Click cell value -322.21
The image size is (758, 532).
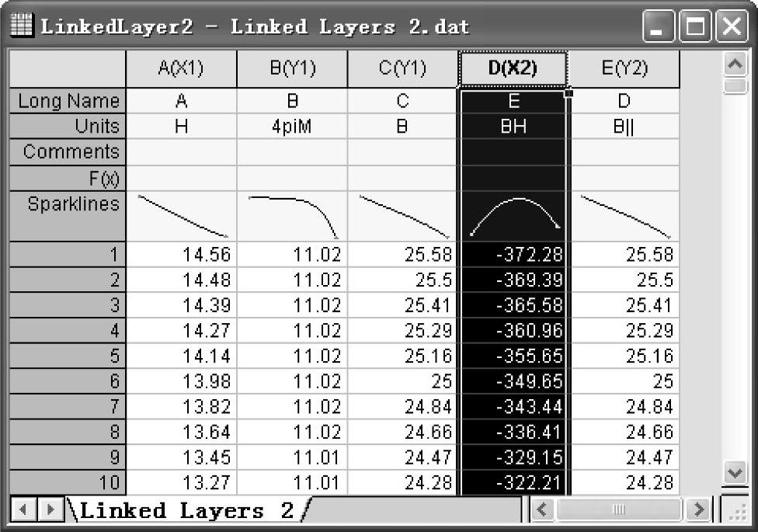(x=513, y=482)
